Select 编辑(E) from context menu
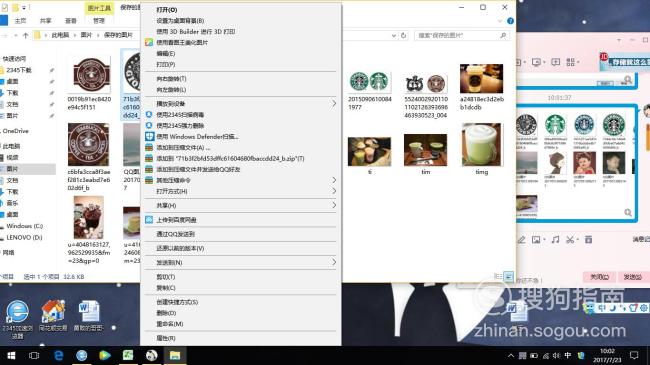650x365 pixels. pyautogui.click(x=165, y=54)
